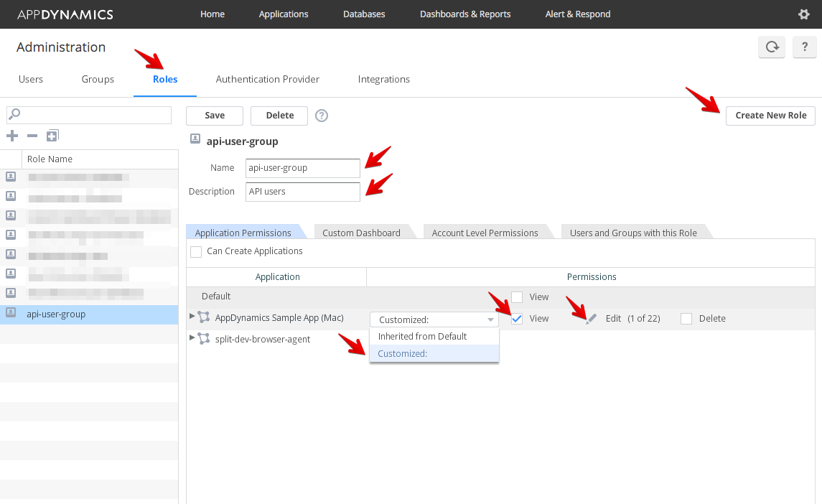This screenshot has width=822, height=504.
Task: Open the settings gear icon
Action: [804, 14]
